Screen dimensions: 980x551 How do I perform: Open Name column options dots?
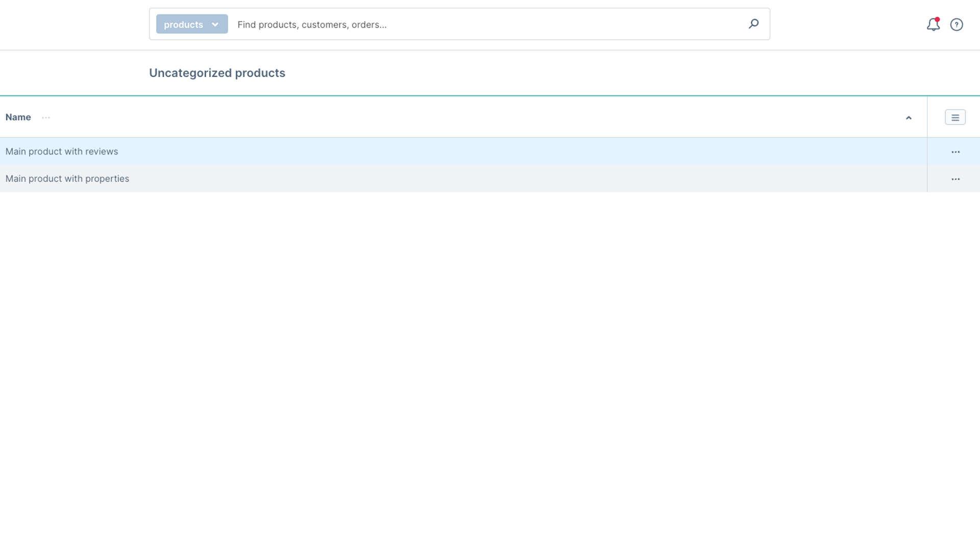point(46,117)
